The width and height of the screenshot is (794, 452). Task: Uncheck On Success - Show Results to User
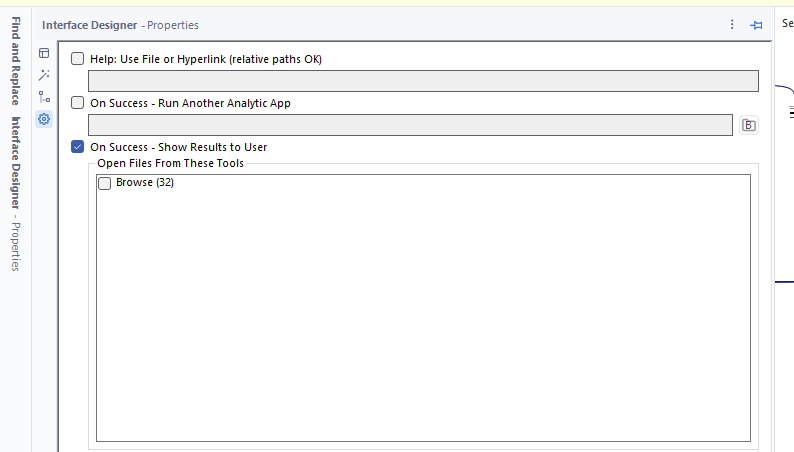[x=78, y=147]
